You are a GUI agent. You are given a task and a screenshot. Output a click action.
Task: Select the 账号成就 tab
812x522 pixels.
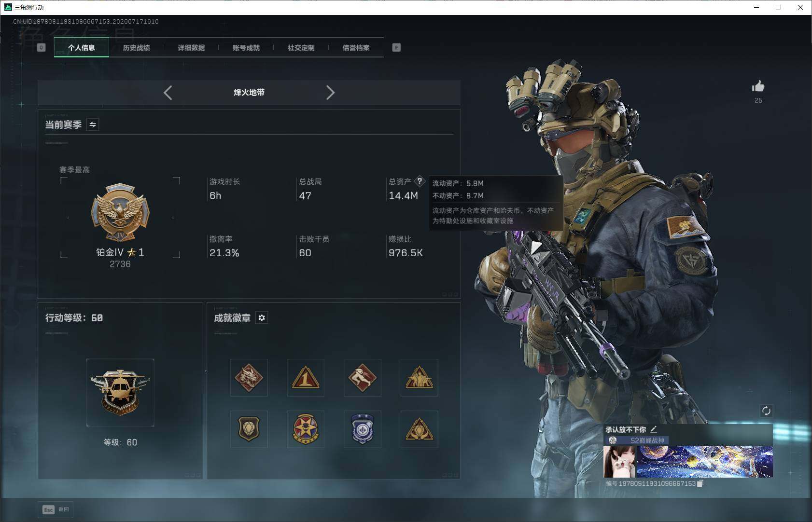[246, 48]
